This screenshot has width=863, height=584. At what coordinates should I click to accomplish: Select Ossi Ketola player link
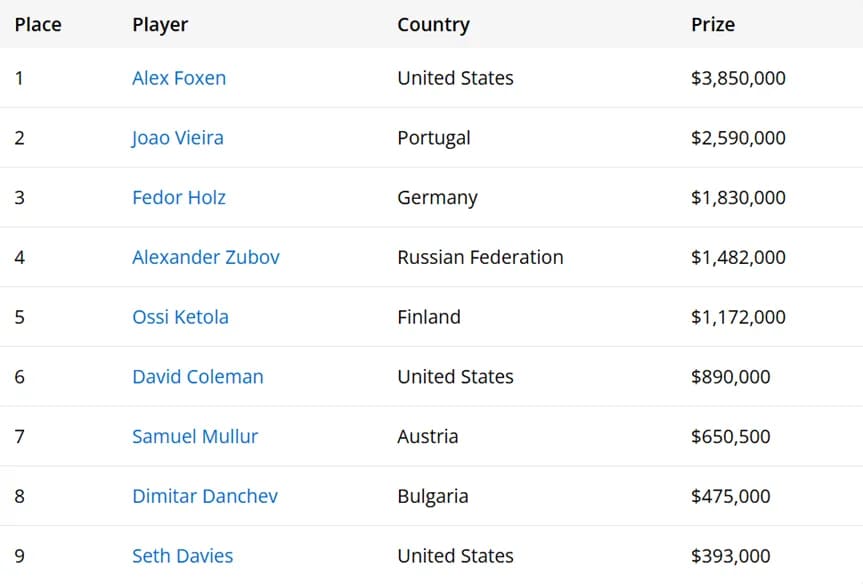180,317
